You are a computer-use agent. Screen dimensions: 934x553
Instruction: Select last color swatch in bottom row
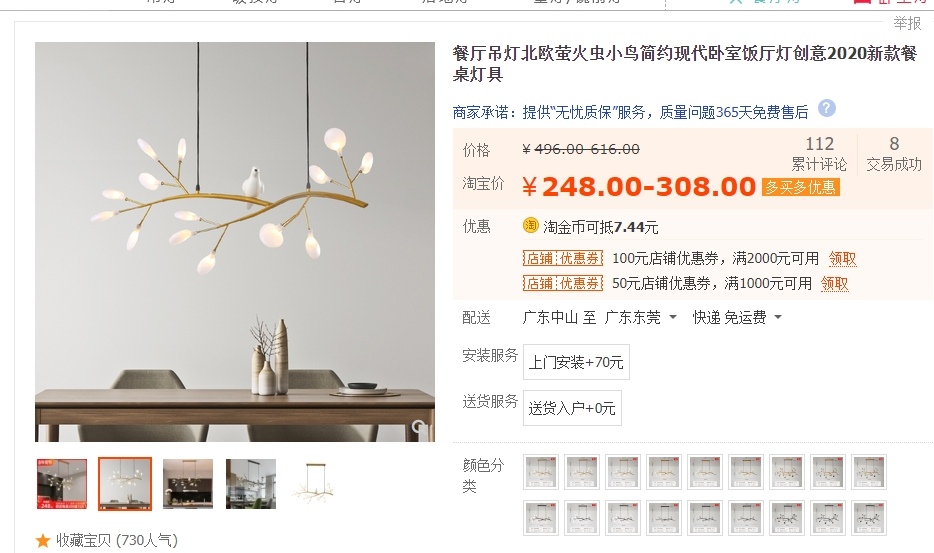point(869,518)
